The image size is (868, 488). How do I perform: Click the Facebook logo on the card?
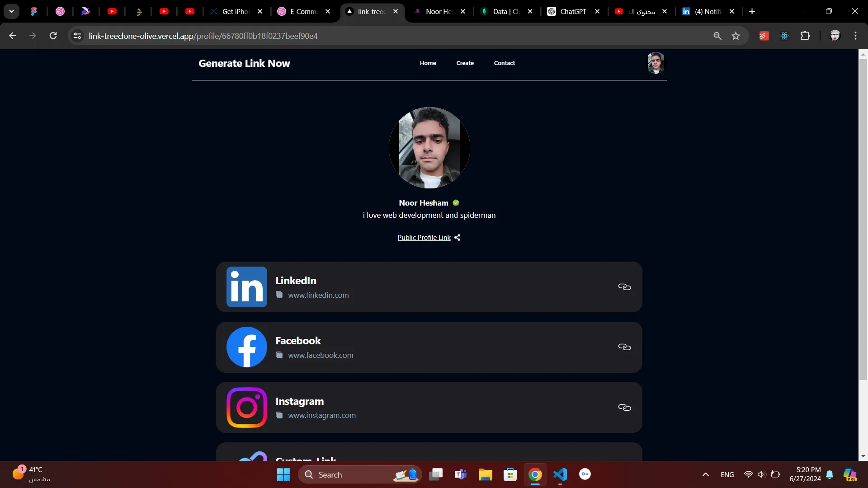pos(247,347)
